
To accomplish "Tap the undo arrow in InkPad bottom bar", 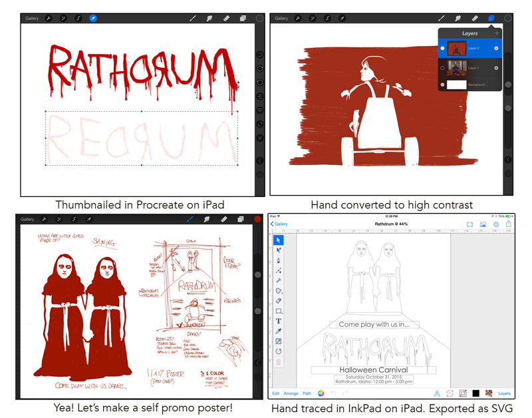I will tap(333, 393).
